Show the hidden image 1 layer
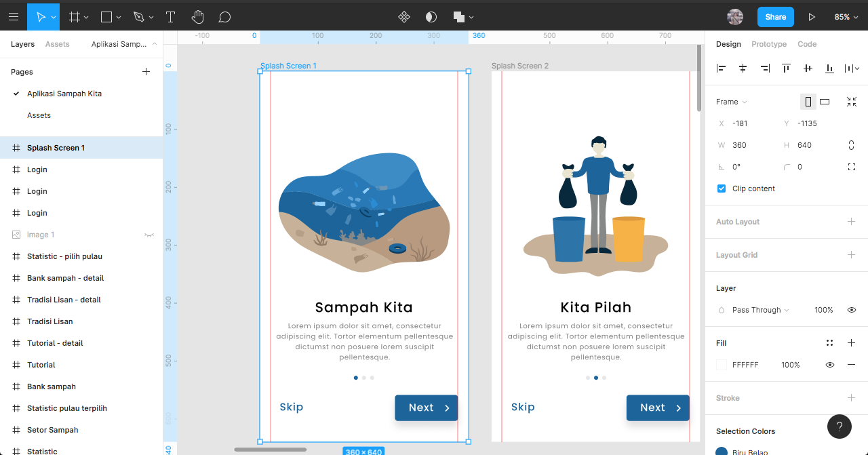 [149, 235]
